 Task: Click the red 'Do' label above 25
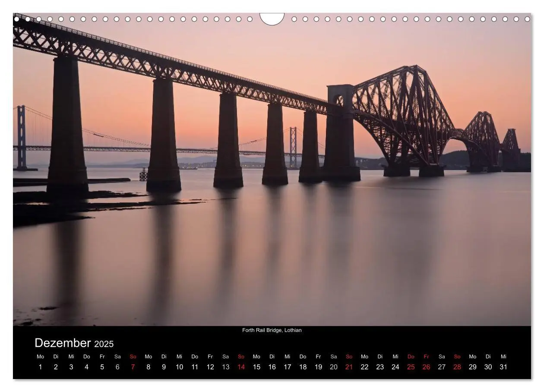pyautogui.click(x=411, y=357)
